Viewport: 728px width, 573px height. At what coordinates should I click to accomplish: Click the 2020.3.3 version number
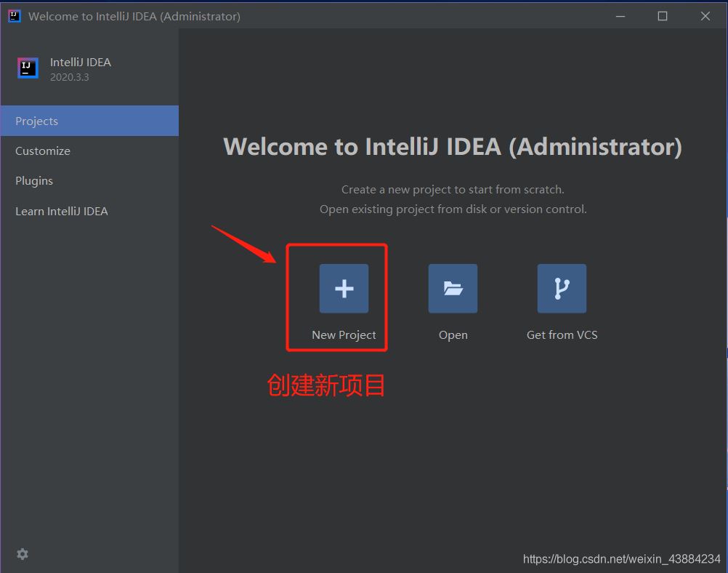(70, 77)
